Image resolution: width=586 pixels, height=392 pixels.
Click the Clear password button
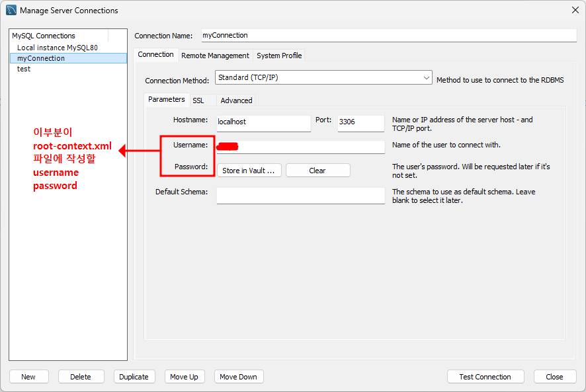[317, 171]
